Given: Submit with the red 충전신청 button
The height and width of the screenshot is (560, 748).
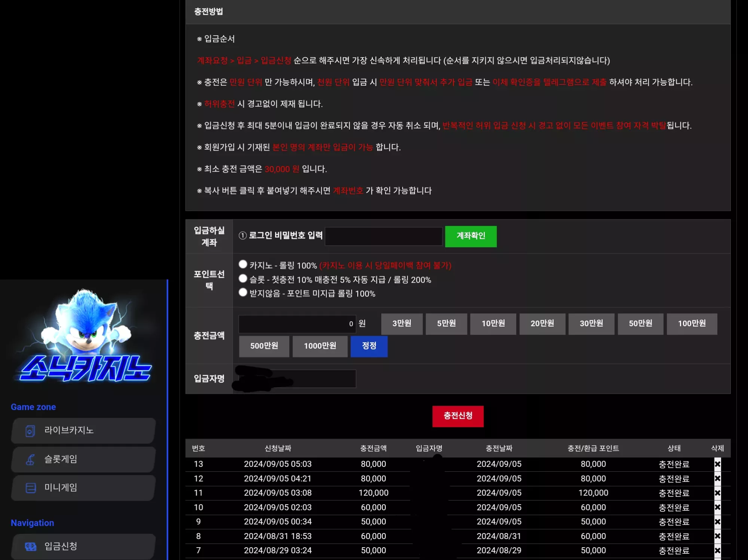Looking at the screenshot, I should pos(458,416).
